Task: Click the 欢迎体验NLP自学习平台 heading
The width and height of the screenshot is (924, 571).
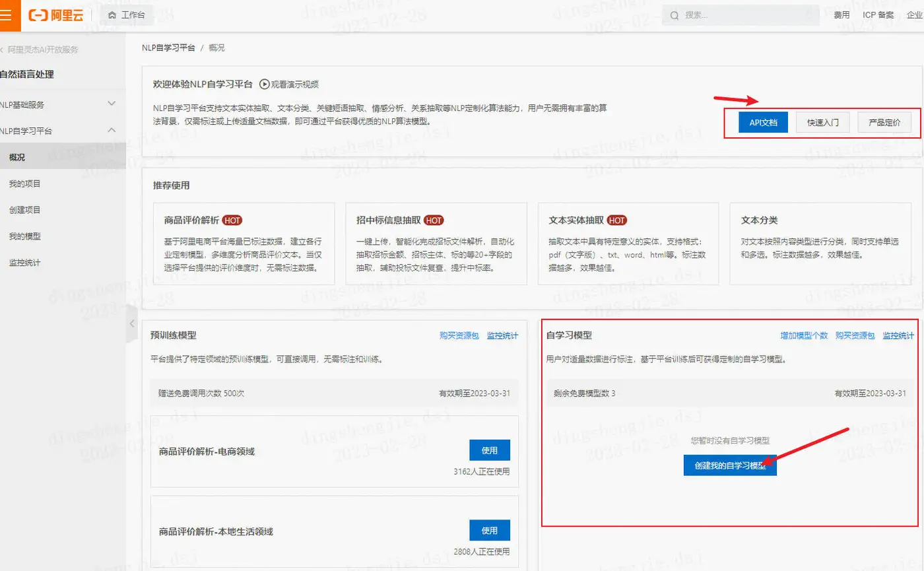Action: pos(203,84)
